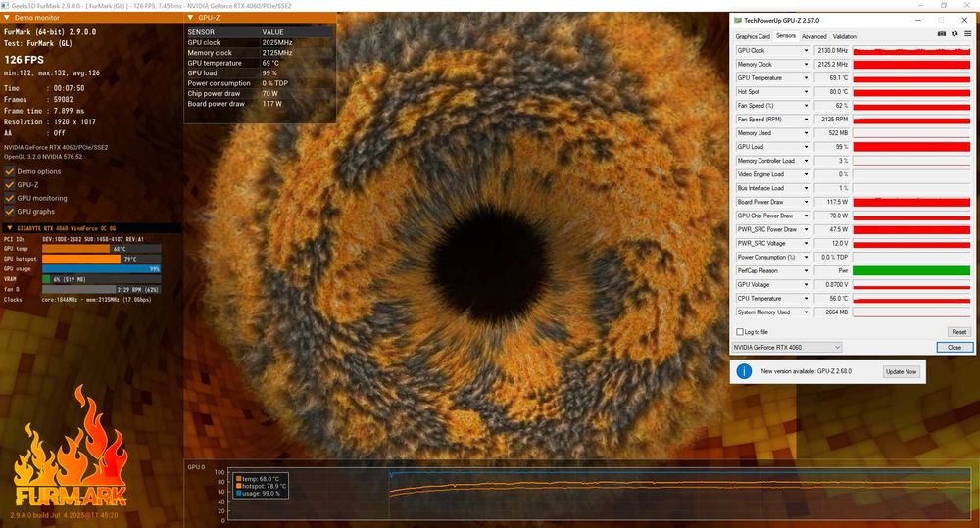Screen dimensions: 980x528
Task: Toggle the GPU-Z checkbox in FurMark
Action: [10, 184]
